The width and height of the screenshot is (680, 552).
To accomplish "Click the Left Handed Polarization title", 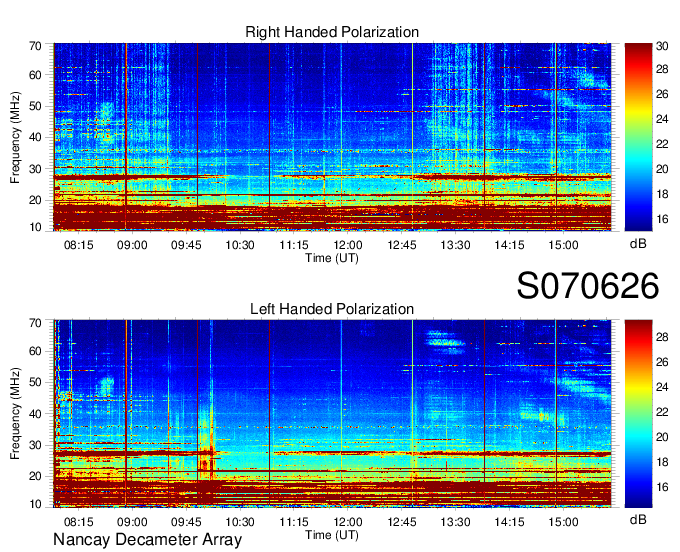I will [332, 309].
